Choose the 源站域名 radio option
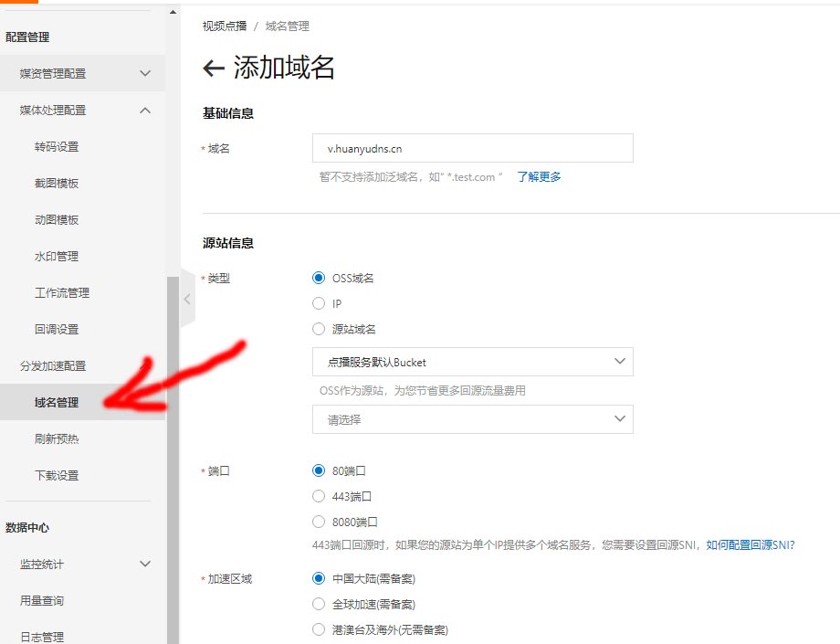 tap(319, 329)
